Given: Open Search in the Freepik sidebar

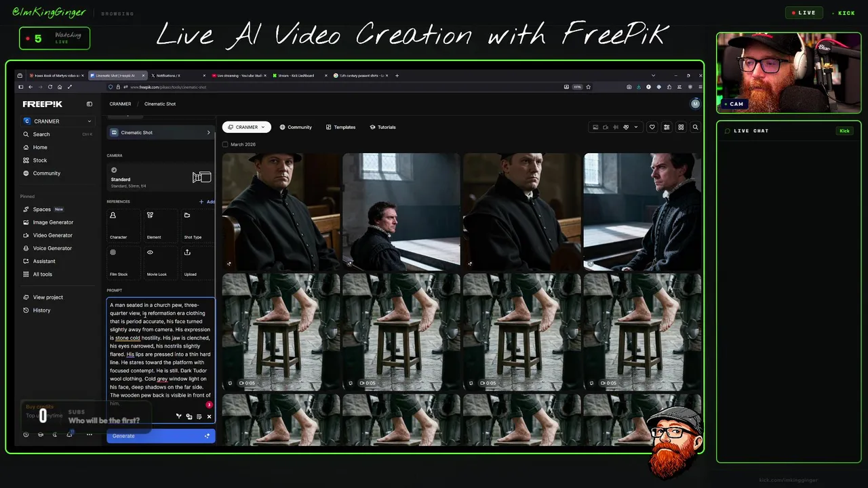Looking at the screenshot, I should 58,134.
